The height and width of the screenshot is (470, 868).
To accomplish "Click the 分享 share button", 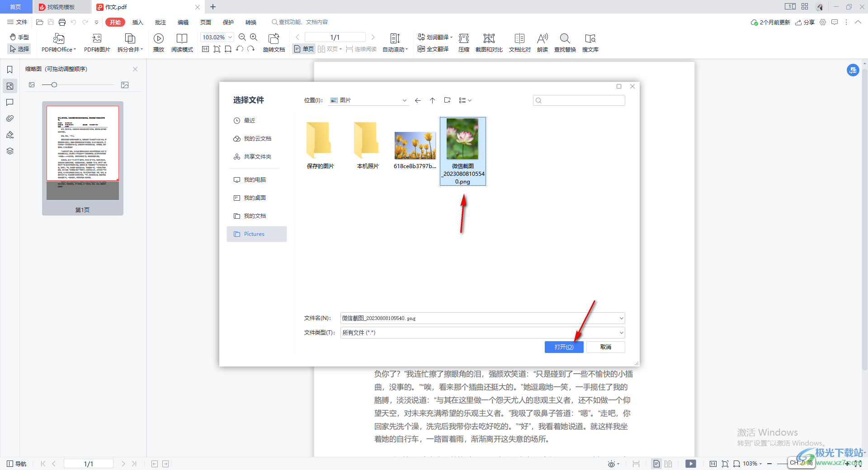I will point(805,22).
